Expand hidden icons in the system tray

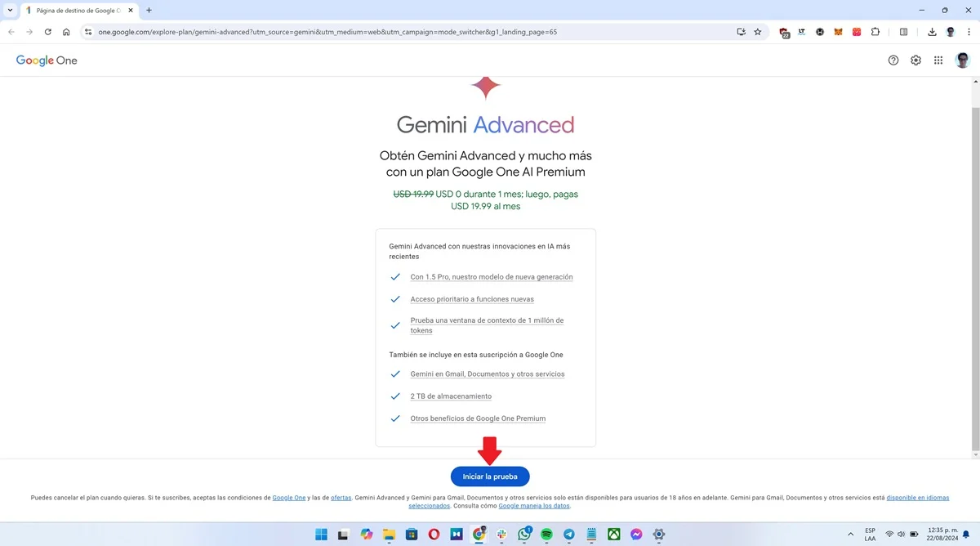849,534
